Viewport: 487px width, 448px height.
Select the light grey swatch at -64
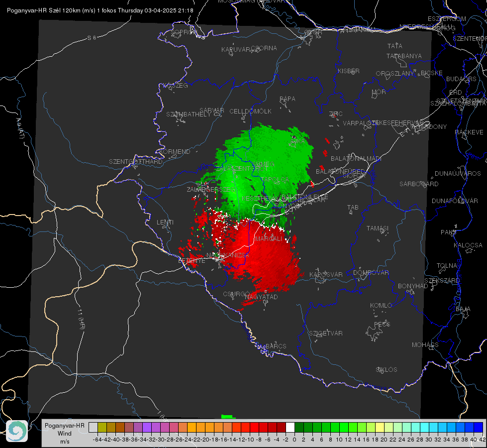click(93, 427)
